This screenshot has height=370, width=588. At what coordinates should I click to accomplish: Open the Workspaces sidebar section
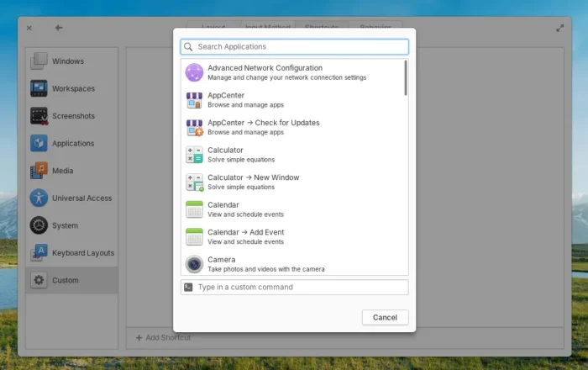[71, 88]
